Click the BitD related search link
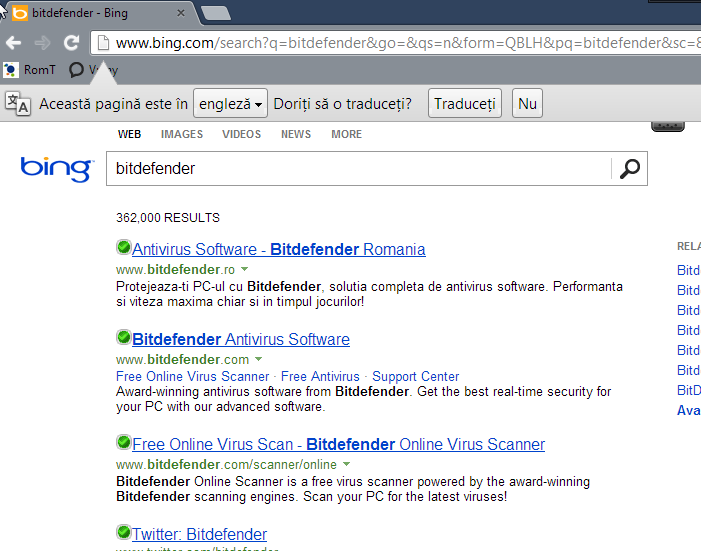 click(688, 390)
